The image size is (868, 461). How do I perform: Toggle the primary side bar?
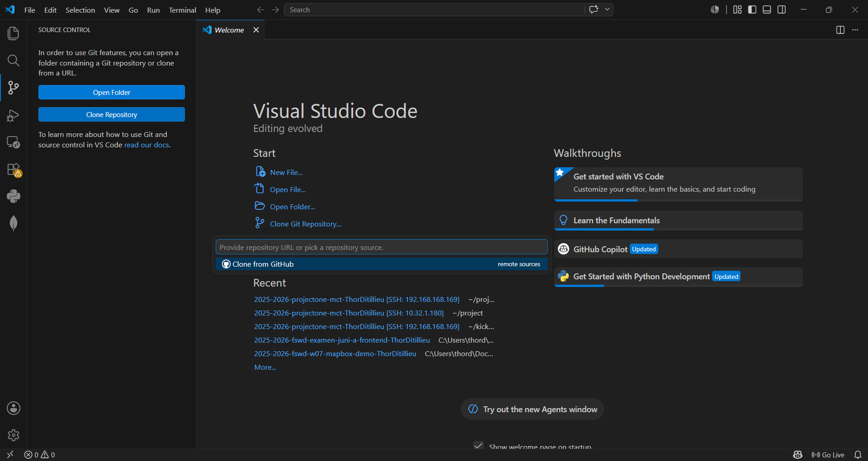point(752,9)
